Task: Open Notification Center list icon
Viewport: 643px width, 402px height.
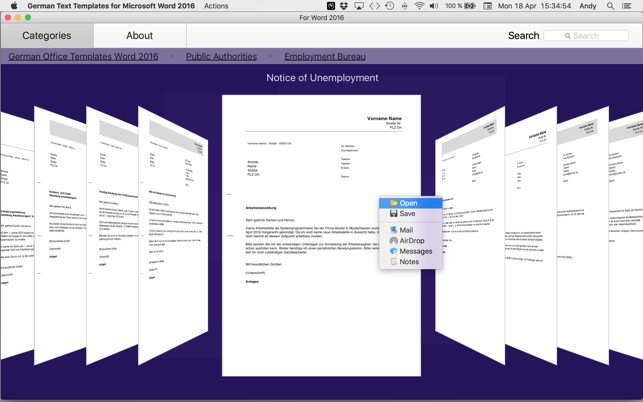Action: click(627, 6)
